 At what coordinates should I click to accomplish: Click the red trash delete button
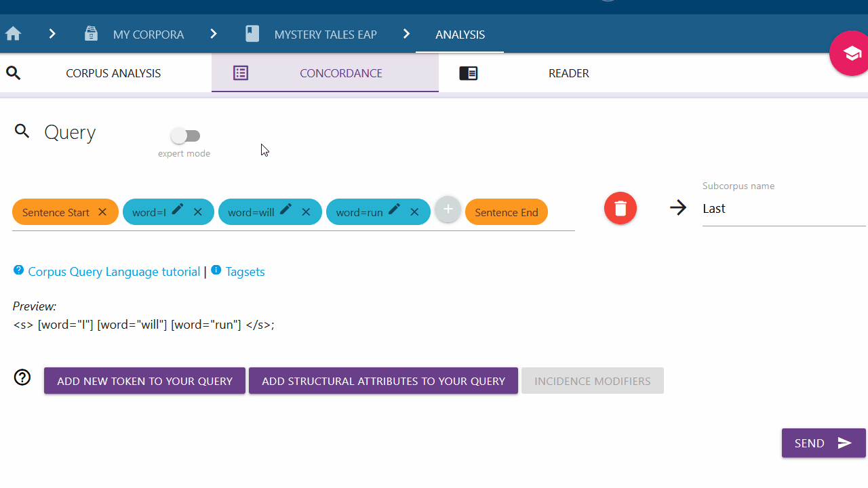pos(620,208)
